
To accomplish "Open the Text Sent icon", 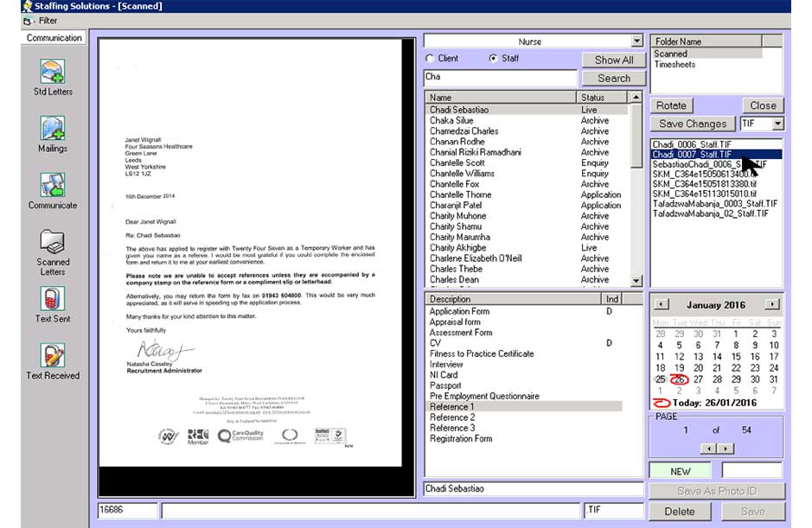I will pyautogui.click(x=53, y=299).
